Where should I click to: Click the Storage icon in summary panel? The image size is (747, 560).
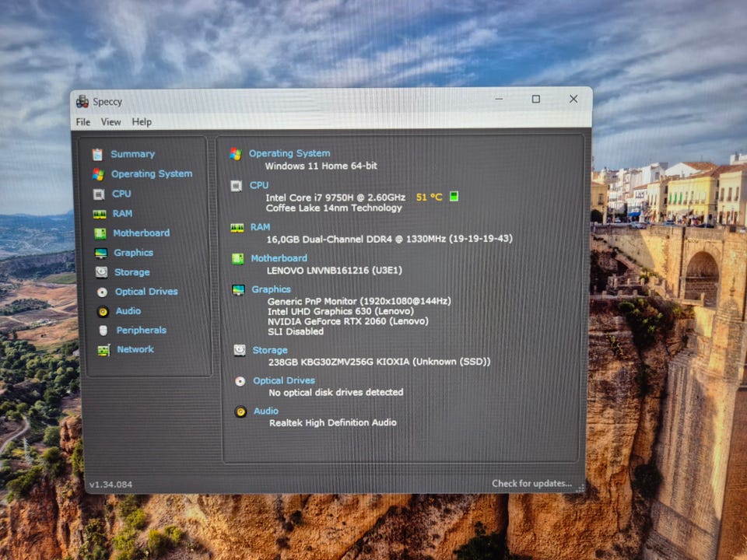(240, 351)
